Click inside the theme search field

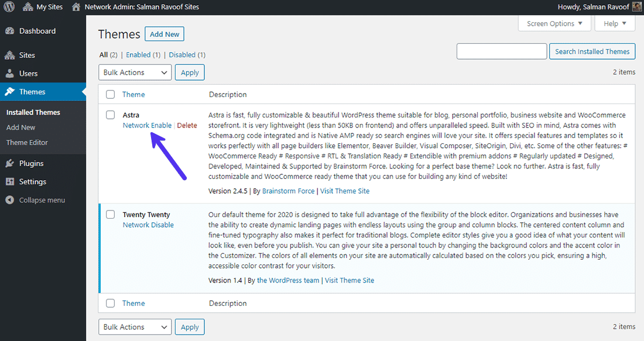click(x=501, y=51)
